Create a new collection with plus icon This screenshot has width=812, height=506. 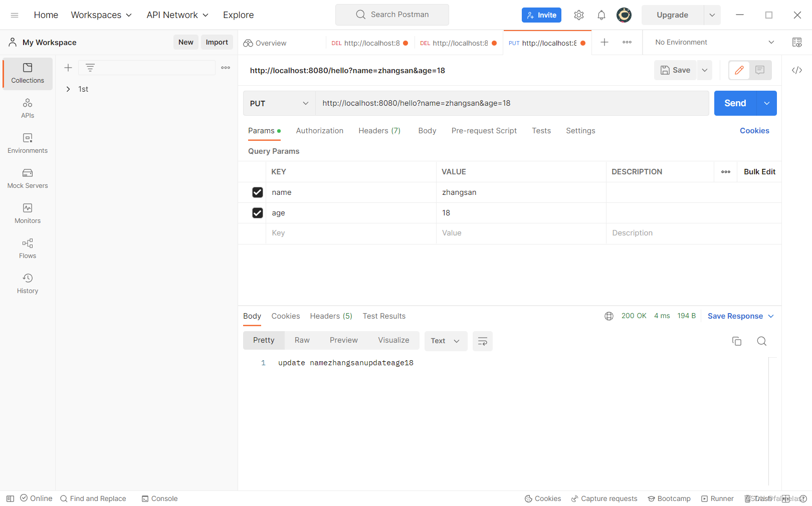coord(68,68)
